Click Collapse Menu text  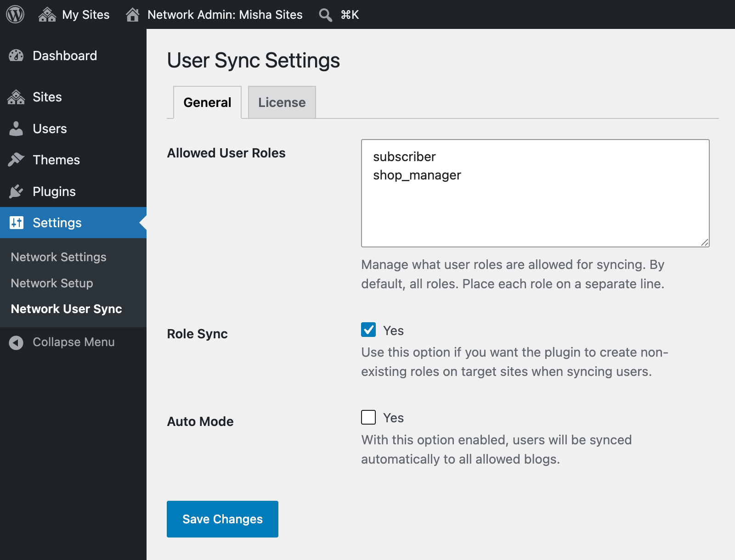tap(73, 342)
